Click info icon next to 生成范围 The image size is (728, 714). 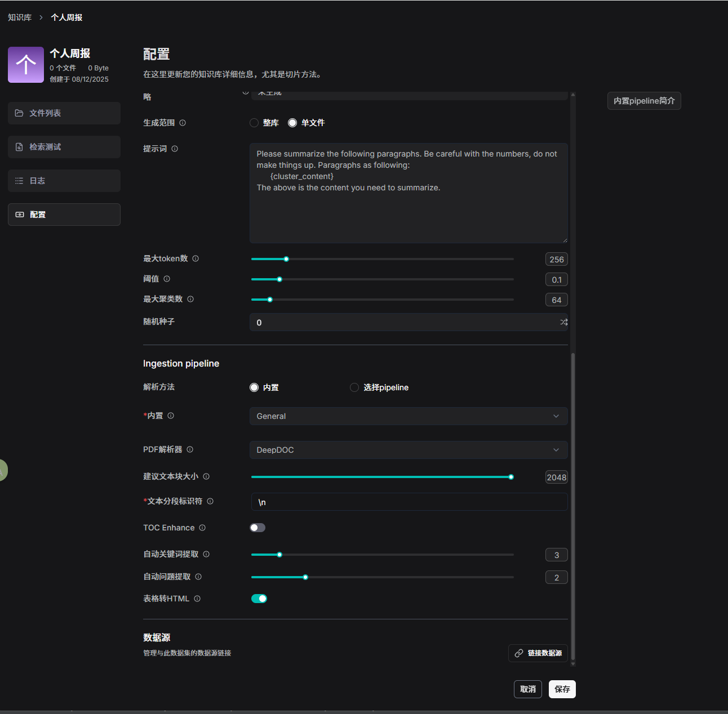183,123
